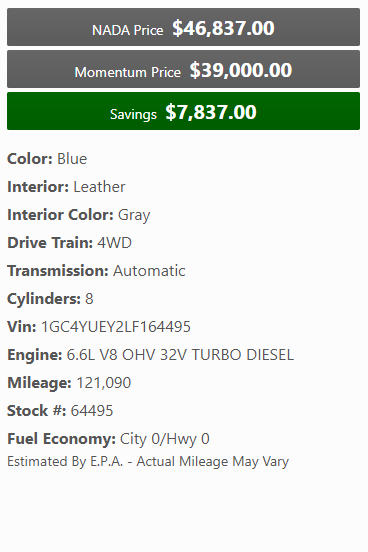The height and width of the screenshot is (552, 368).
Task: Click the Fuel Economy label
Action: [x=61, y=439]
